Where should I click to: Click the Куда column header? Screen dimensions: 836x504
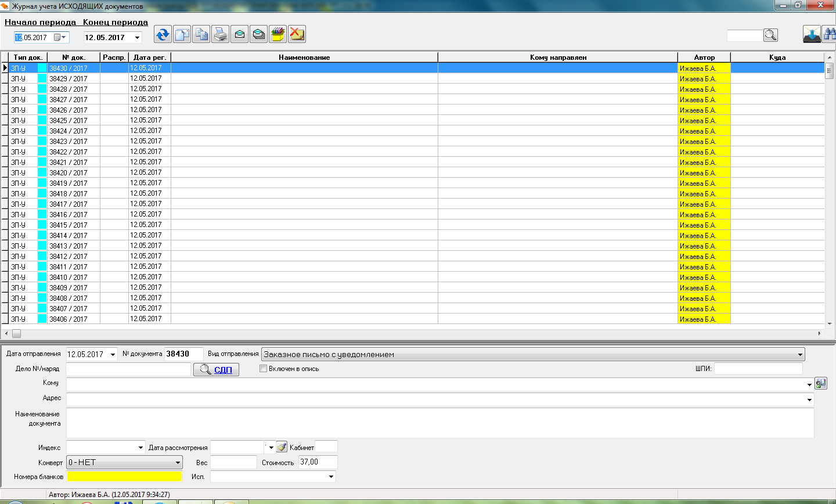click(777, 57)
